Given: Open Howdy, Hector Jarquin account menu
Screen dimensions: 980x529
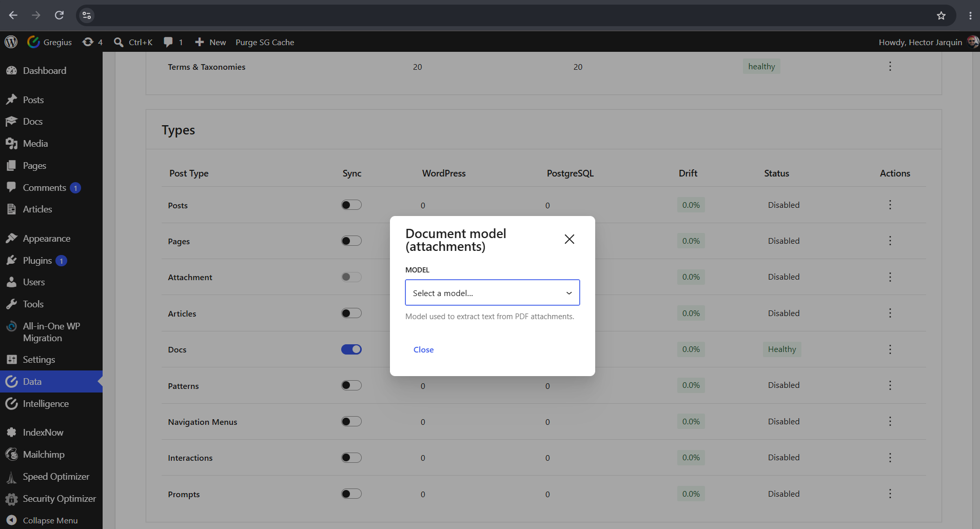Looking at the screenshot, I should [928, 42].
